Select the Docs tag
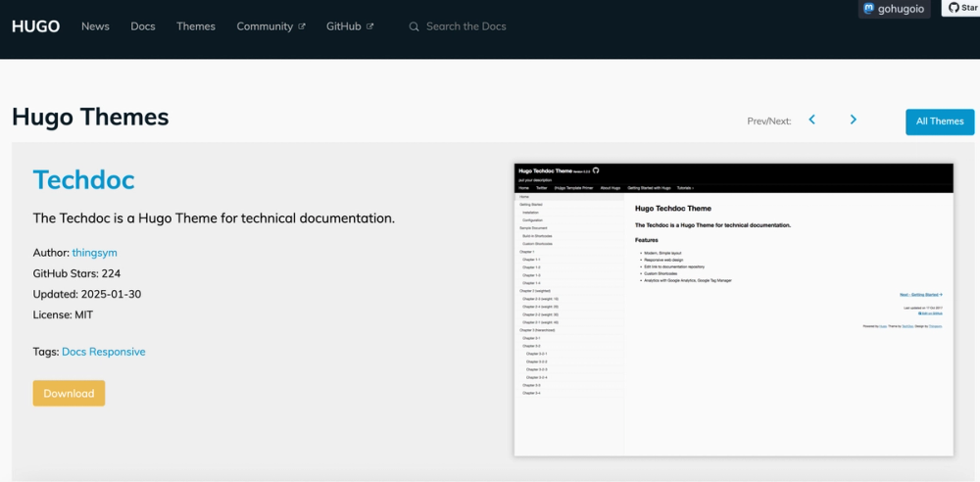 [x=73, y=352]
